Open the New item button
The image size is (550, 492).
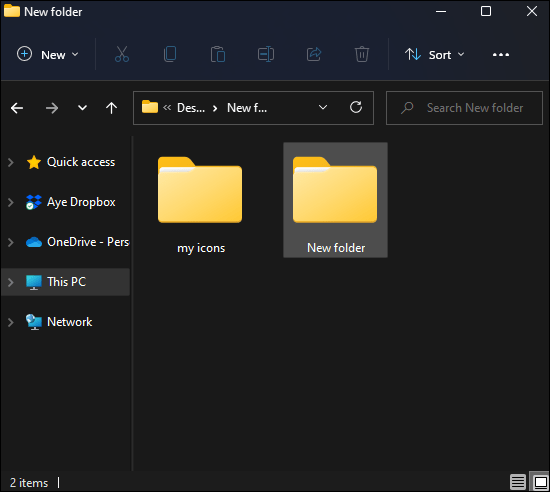(48, 54)
